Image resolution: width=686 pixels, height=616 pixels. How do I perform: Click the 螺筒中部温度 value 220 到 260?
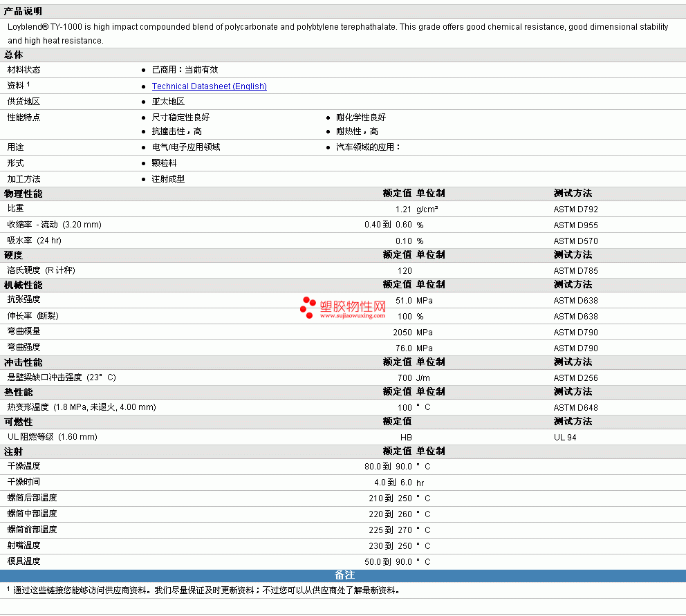click(390, 514)
